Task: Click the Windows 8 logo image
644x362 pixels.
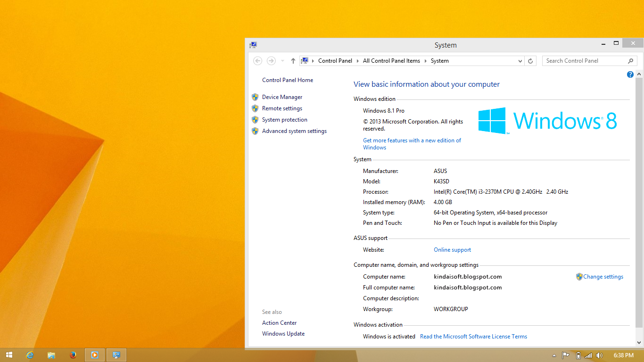Action: (547, 121)
